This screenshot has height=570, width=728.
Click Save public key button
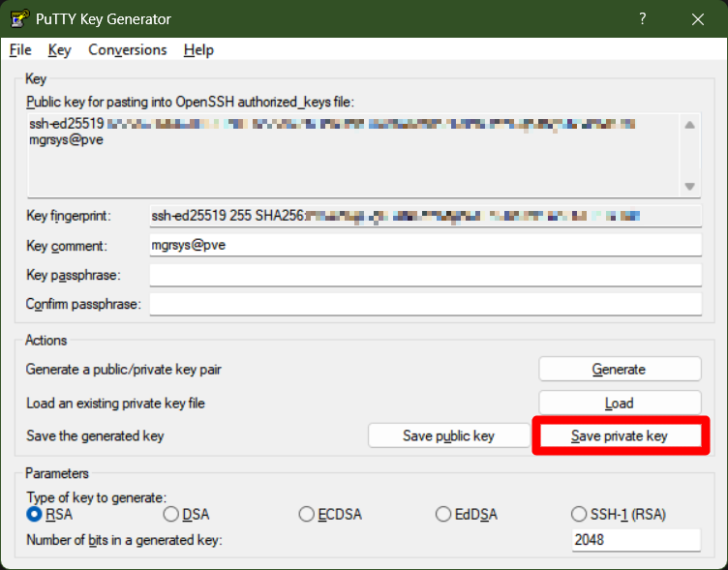[449, 435]
